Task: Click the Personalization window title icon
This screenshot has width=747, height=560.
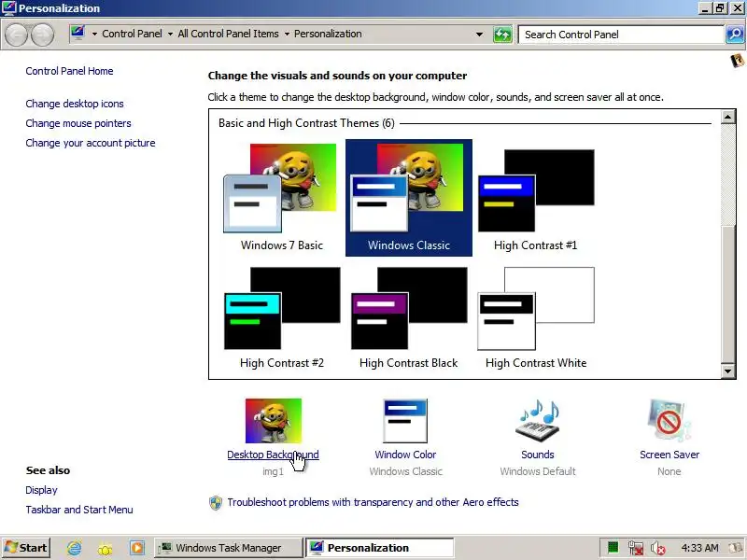Action: pos(8,8)
